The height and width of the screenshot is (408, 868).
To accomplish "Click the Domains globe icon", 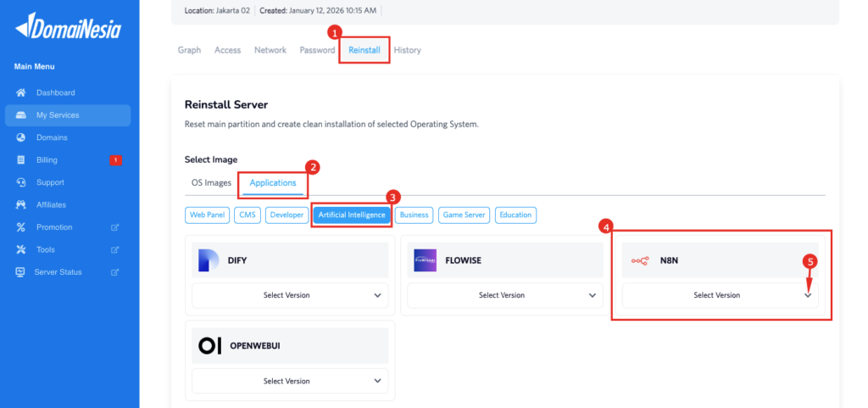I will click(x=21, y=137).
